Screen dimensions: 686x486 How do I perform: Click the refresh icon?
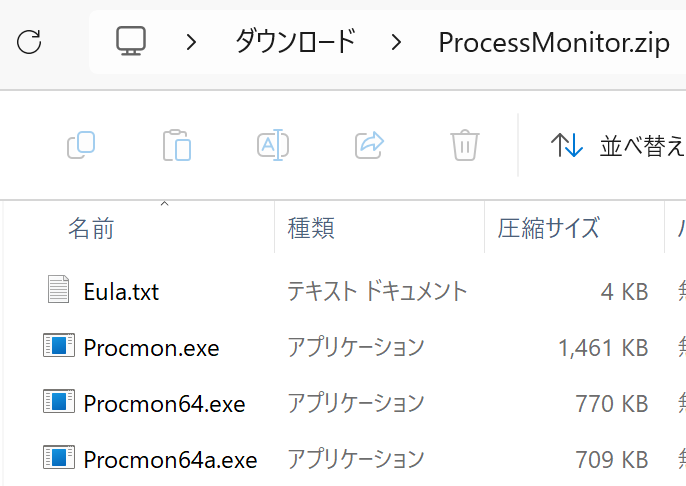click(29, 42)
